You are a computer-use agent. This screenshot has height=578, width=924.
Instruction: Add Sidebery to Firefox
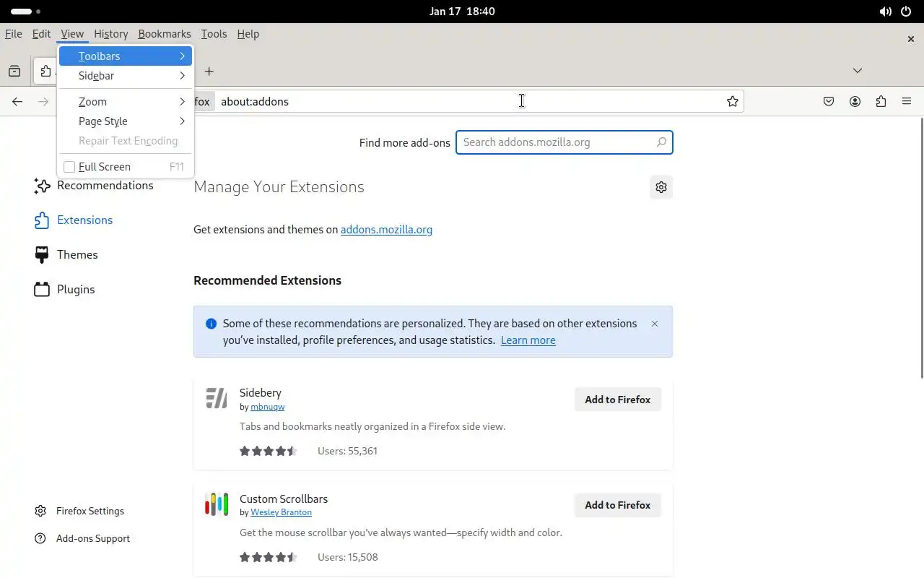pyautogui.click(x=618, y=400)
